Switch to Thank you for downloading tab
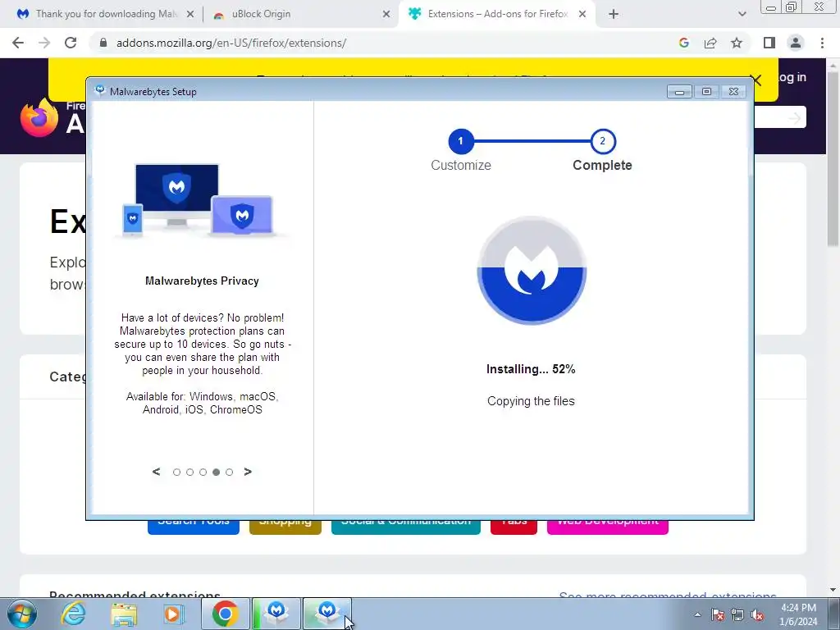 click(x=106, y=15)
